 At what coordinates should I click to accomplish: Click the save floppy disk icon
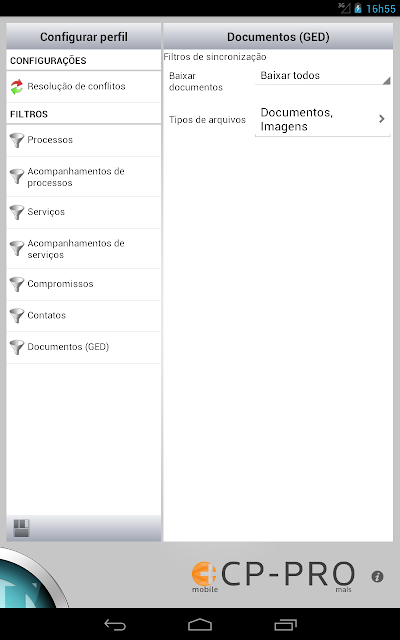(x=21, y=528)
